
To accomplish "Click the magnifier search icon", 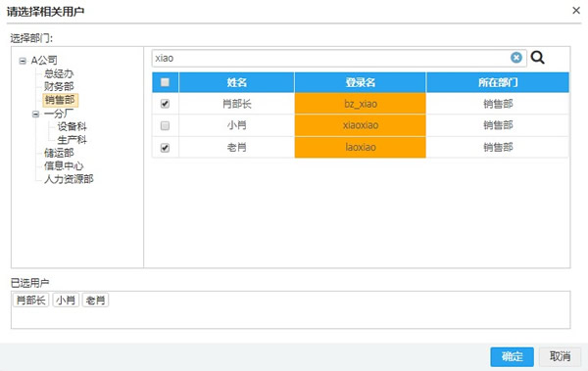I will pyautogui.click(x=537, y=58).
